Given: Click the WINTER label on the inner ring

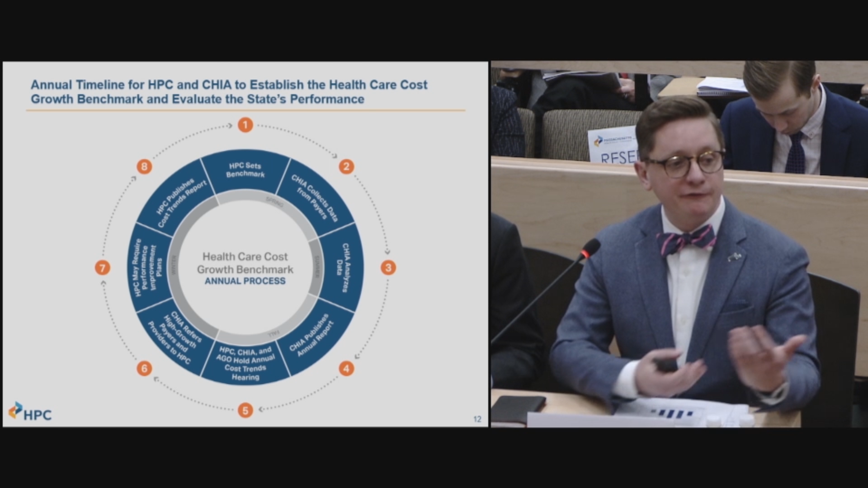Looking at the screenshot, I should click(x=174, y=266).
